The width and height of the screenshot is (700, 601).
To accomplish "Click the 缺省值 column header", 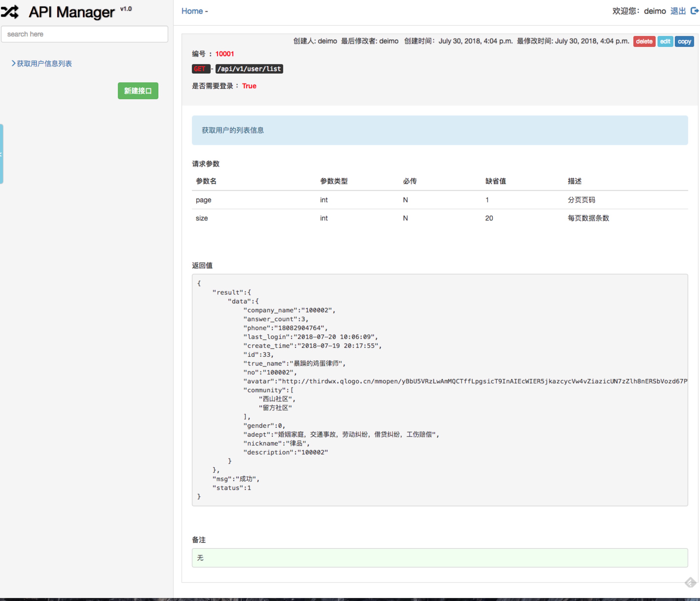I will (496, 181).
